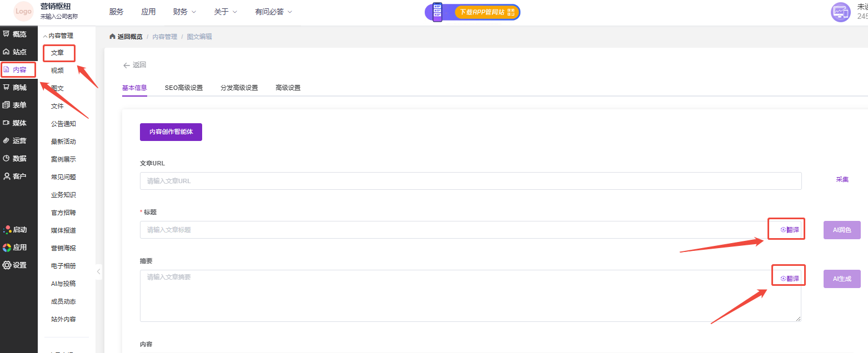
Task: Click the 内容创作智能体 button
Action: coord(170,132)
